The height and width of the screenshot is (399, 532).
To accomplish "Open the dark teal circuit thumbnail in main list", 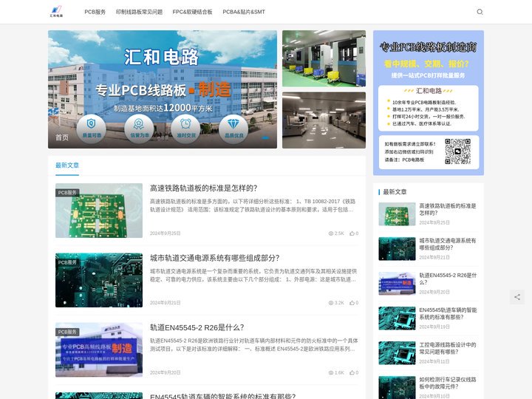I will tap(99, 280).
